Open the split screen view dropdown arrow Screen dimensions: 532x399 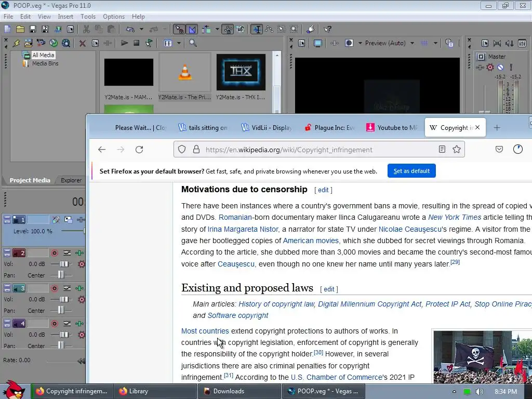[360, 43]
